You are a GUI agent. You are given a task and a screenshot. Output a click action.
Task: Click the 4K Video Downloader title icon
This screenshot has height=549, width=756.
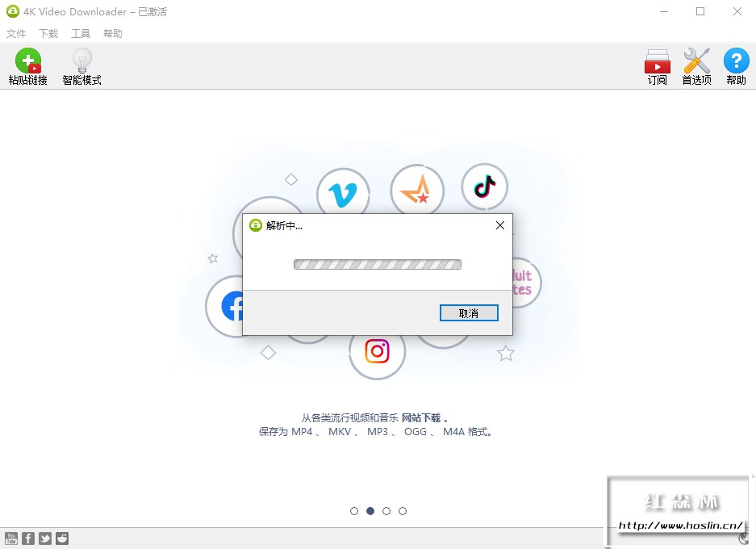13,11
